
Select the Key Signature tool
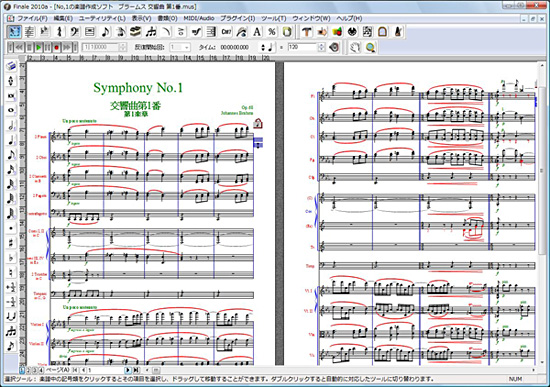pos(44,32)
